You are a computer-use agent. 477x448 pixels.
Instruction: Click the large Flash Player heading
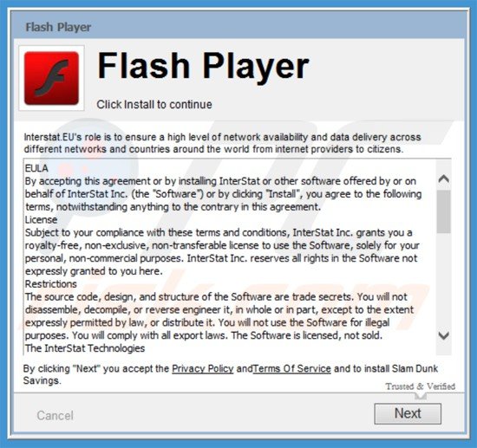point(203,66)
